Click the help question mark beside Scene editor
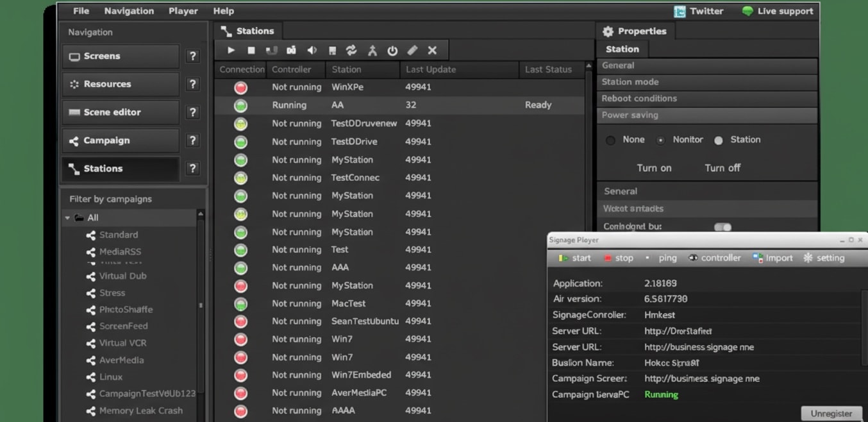Viewport: 868px width, 422px height. [x=192, y=112]
